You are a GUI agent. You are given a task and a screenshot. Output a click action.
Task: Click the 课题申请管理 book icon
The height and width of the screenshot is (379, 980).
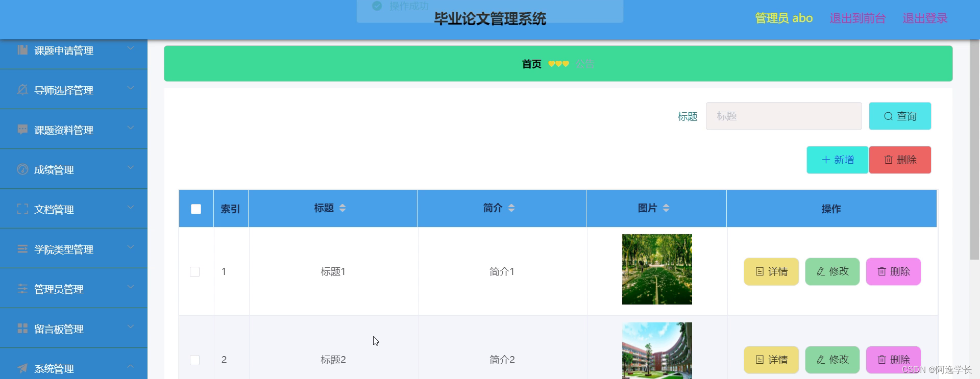[22, 49]
